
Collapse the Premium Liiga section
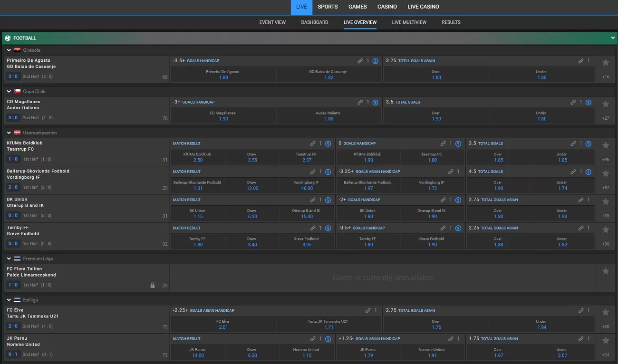coord(9,259)
